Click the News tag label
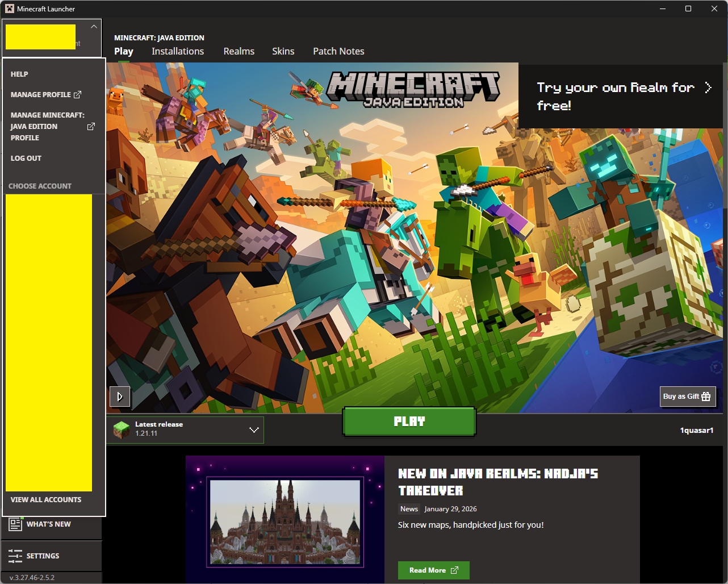This screenshot has height=584, width=728. 409,509
